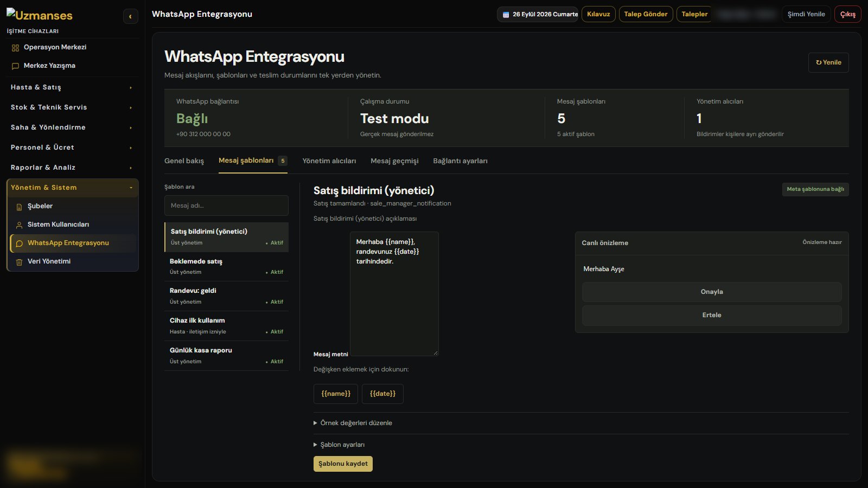Click Şimdi Yenile button
This screenshot has width=868, height=488.
pos(806,14)
